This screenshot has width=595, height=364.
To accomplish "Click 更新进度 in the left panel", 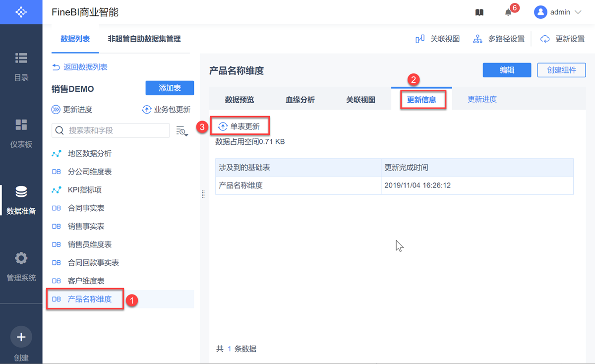I will pos(72,110).
